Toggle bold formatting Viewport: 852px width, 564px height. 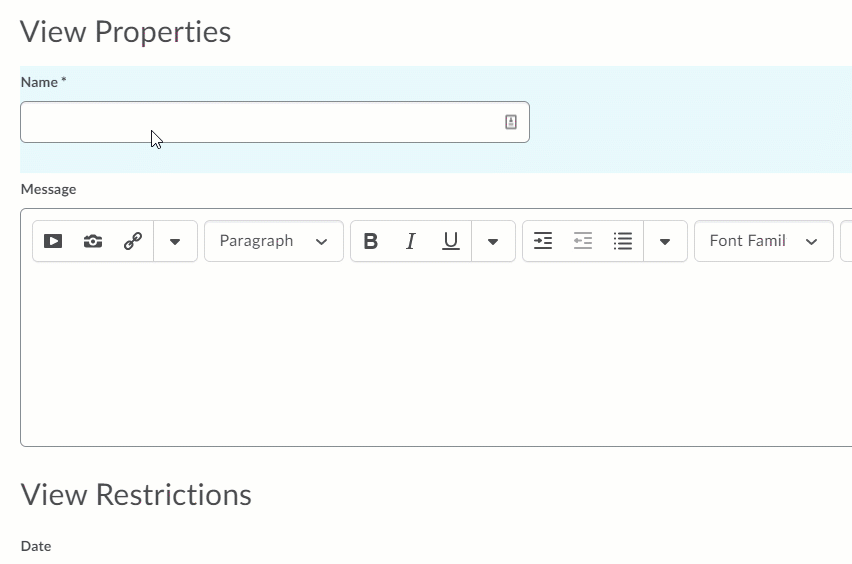(x=371, y=241)
